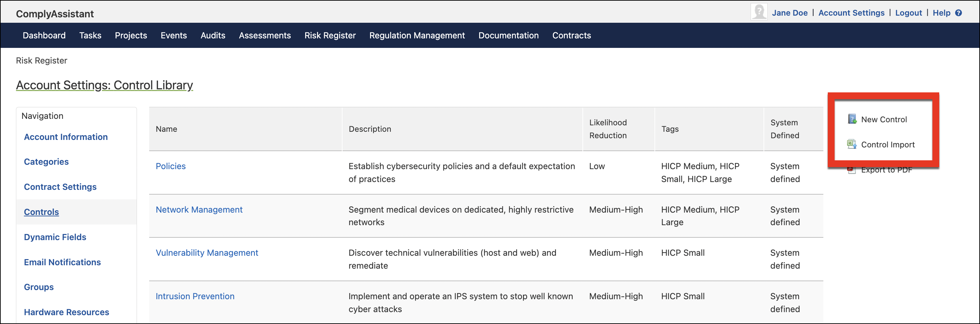The width and height of the screenshot is (980, 324).
Task: Open Email Notifications settings
Action: [63, 262]
